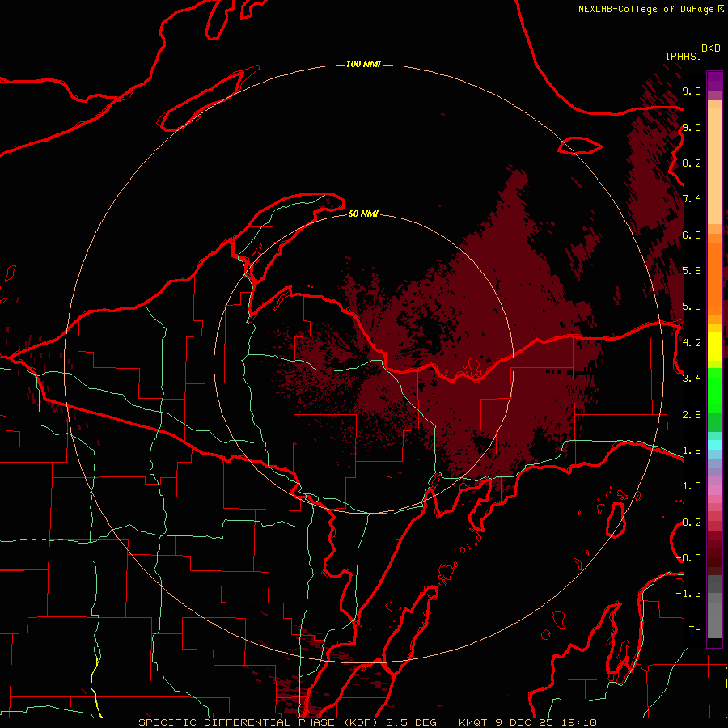728x728 pixels.
Task: Click the NEXLAB-College of DuPage label
Action: tap(646, 9)
